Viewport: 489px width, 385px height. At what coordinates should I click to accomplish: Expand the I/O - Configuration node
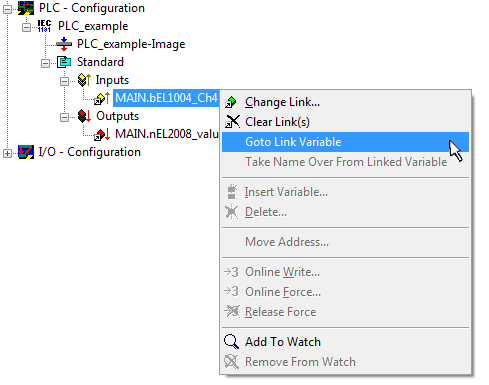[x=7, y=153]
